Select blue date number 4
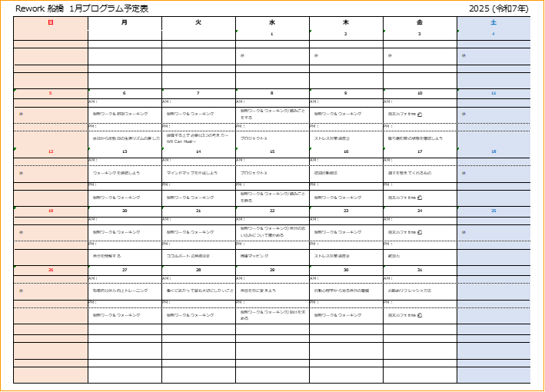 (x=493, y=34)
